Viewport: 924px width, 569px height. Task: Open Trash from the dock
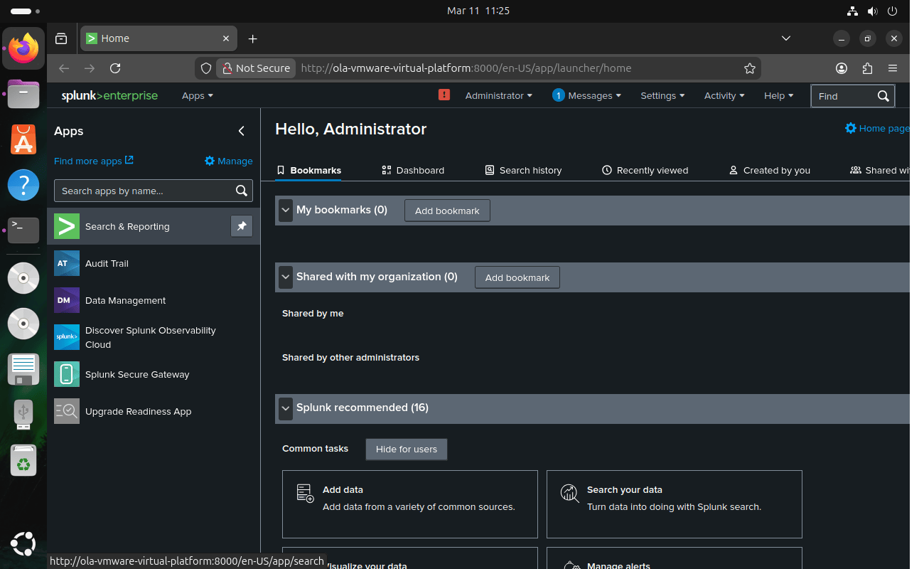coord(23,461)
